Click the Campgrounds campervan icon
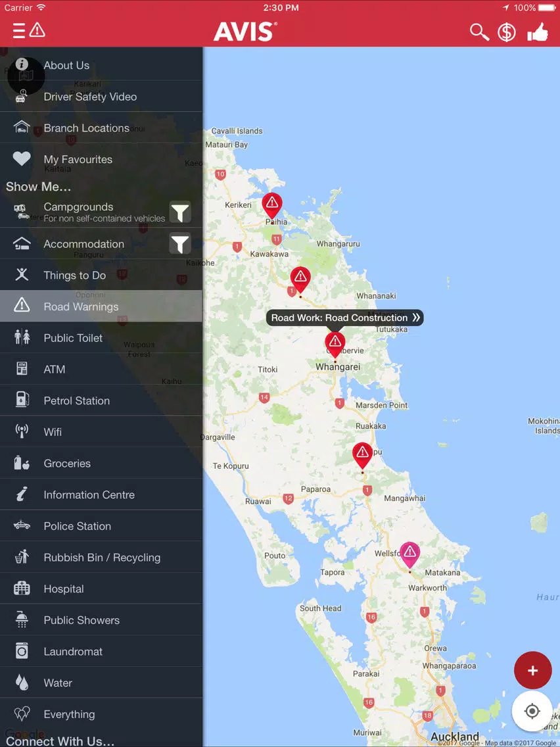The height and width of the screenshot is (747, 560). tap(22, 212)
